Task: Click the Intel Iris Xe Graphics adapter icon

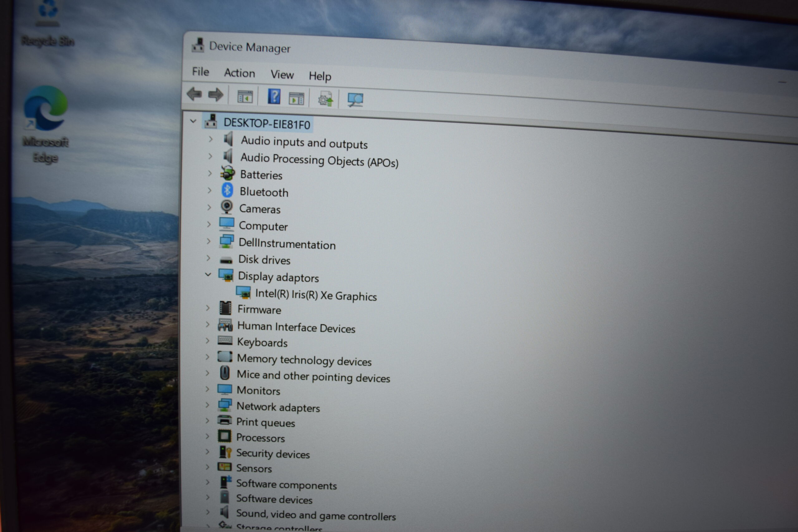Action: click(x=243, y=292)
